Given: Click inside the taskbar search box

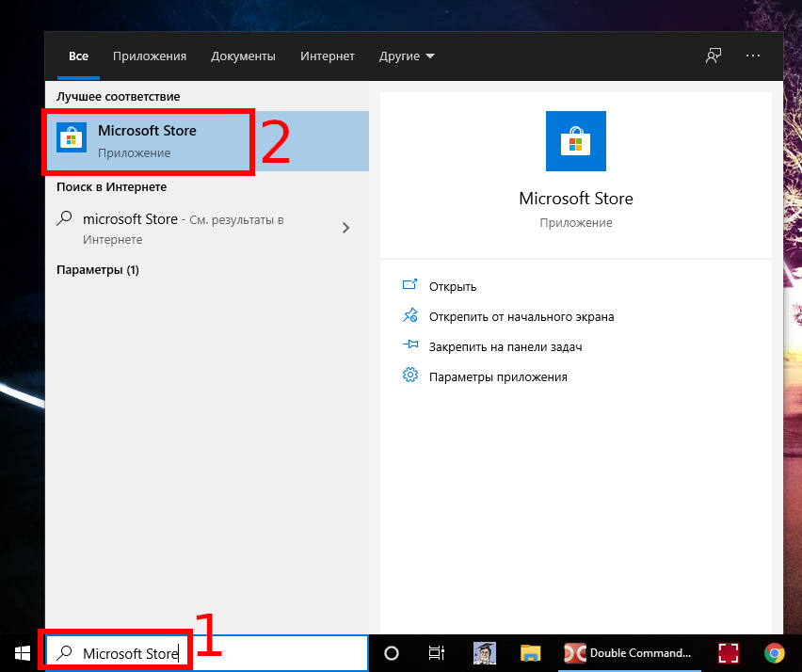Looking at the screenshot, I should tap(273, 653).
